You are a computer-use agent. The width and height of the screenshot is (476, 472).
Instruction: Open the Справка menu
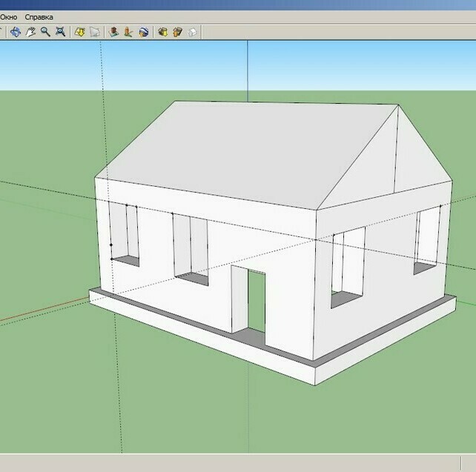tap(39, 17)
